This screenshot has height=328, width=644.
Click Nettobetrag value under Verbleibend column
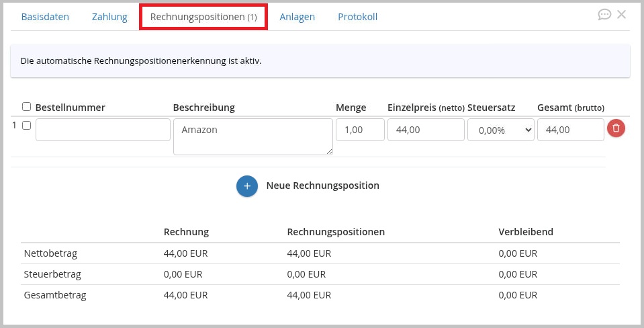518,253
